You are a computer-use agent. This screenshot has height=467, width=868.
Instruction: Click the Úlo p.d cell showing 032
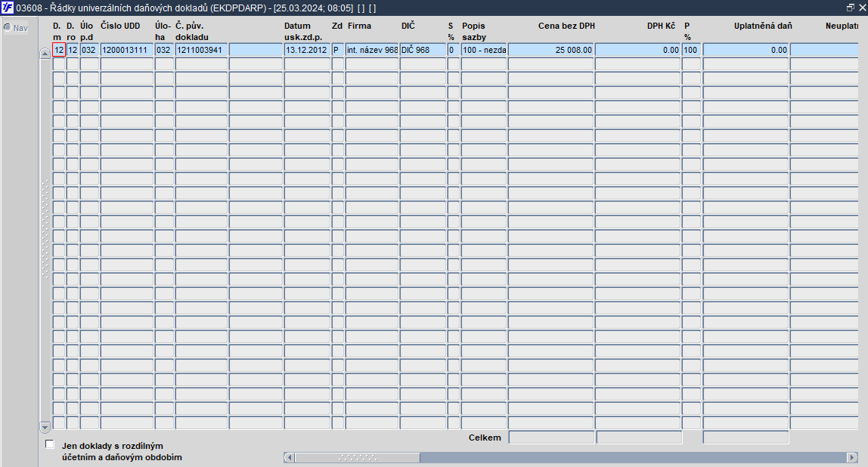pos(89,50)
